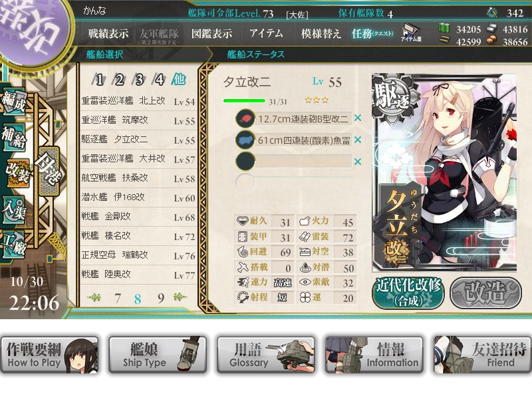The width and height of the screenshot is (532, 399).
Task: Click the red main gun equipment icon
Action: click(245, 118)
